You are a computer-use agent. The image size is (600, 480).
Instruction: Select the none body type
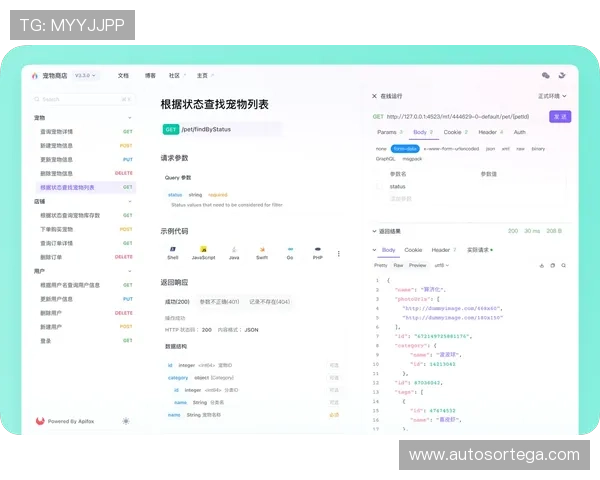coord(381,149)
